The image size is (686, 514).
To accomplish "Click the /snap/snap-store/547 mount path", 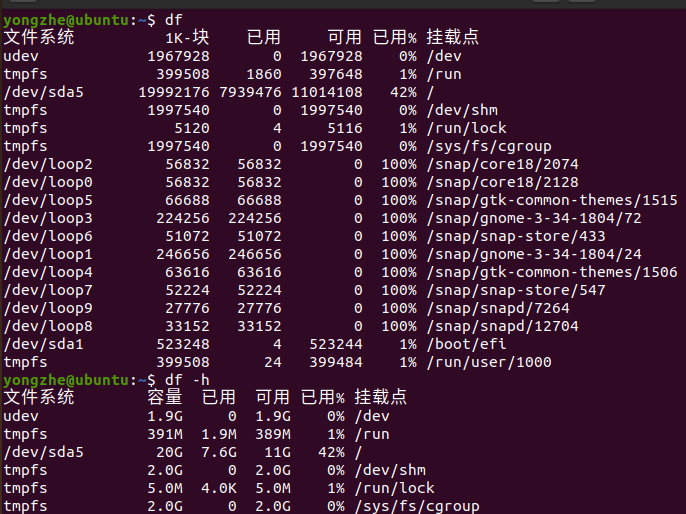I will 516,290.
